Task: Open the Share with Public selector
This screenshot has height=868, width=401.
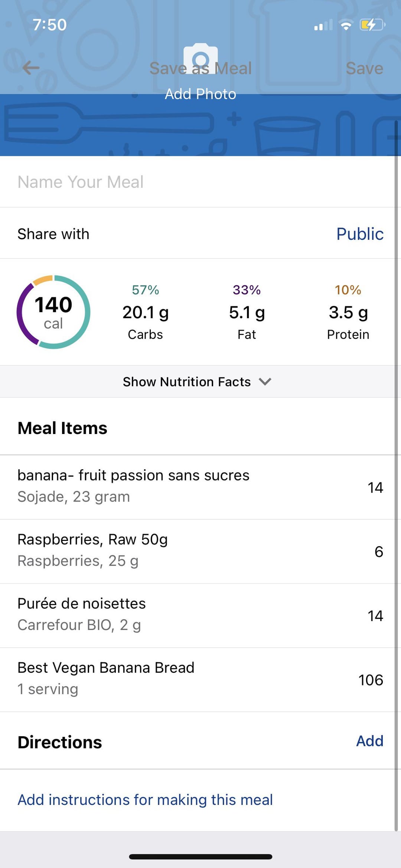Action: pos(359,234)
